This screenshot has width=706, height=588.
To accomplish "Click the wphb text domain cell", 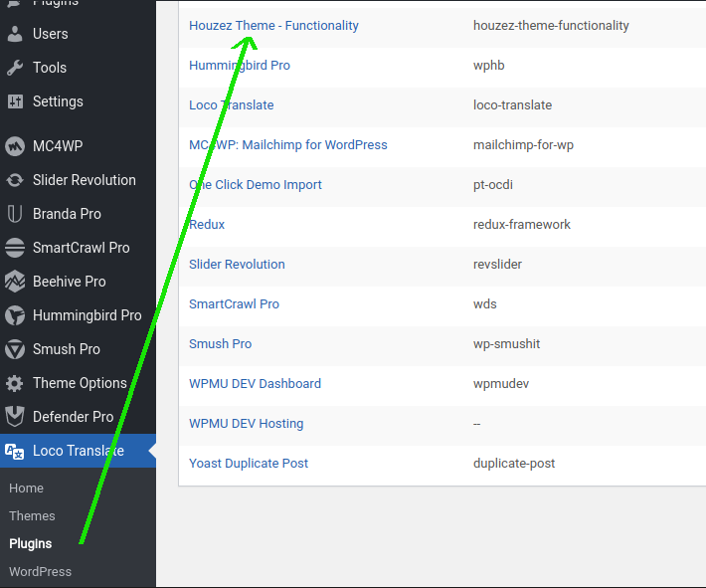I will click(x=489, y=66).
